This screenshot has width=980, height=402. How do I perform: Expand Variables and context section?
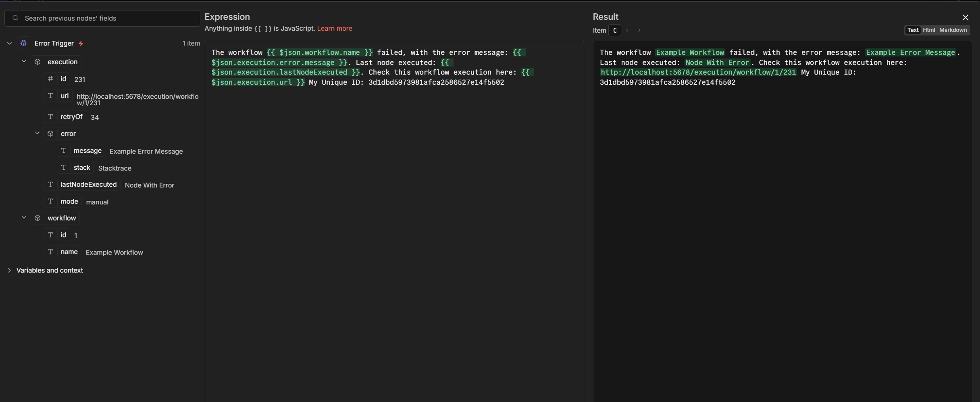coord(9,270)
